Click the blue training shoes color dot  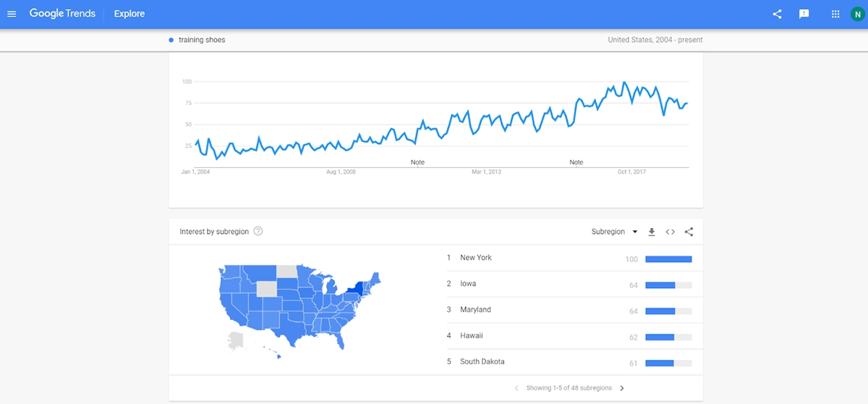[171, 40]
